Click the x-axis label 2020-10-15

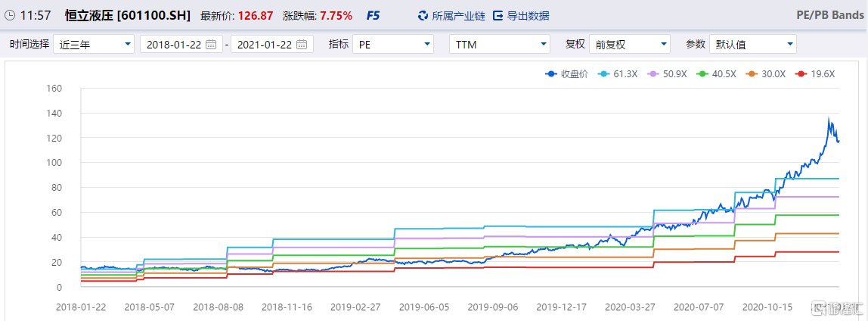pos(766,307)
